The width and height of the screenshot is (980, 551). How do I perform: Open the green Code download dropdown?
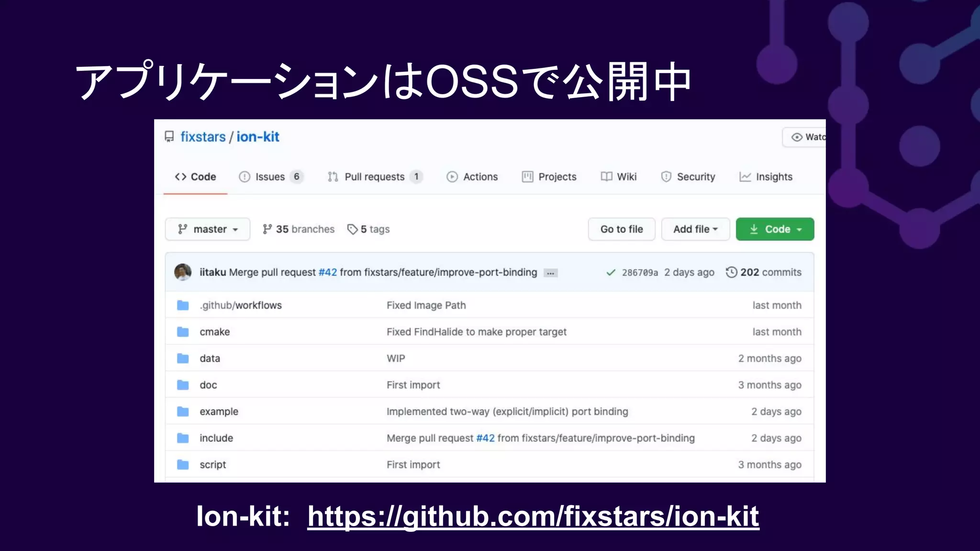775,229
